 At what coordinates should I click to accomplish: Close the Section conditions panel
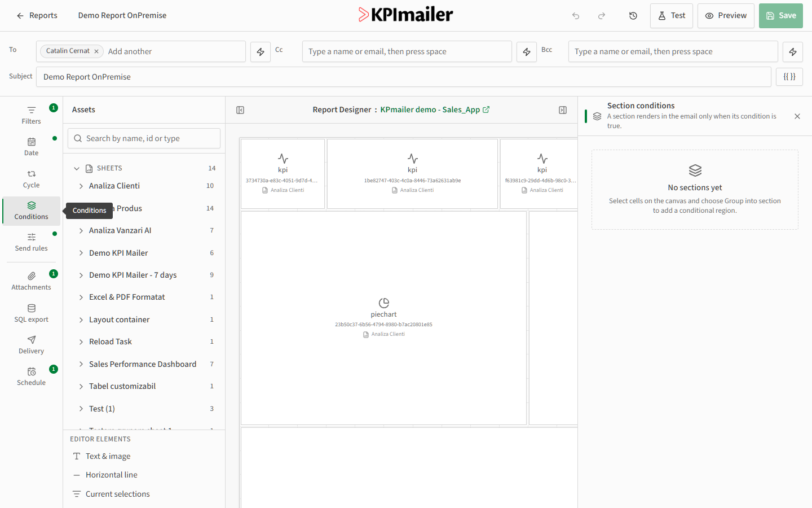[x=797, y=116]
